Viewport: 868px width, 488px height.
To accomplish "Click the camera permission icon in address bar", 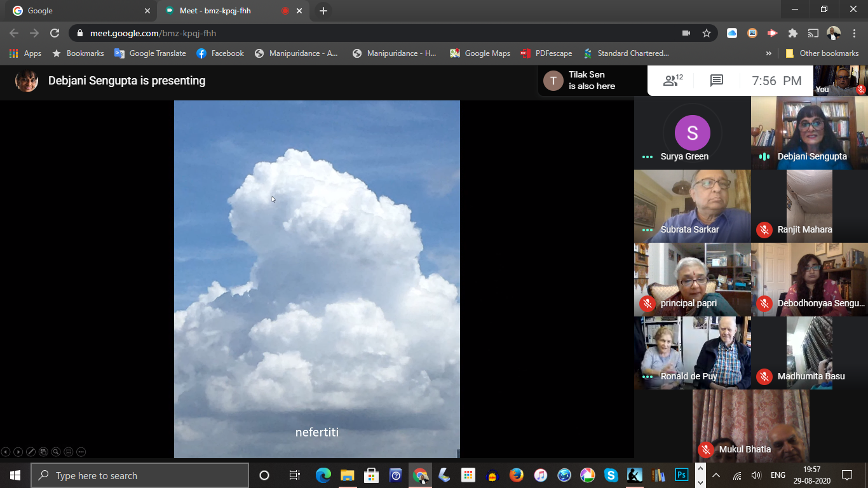I will [x=686, y=33].
